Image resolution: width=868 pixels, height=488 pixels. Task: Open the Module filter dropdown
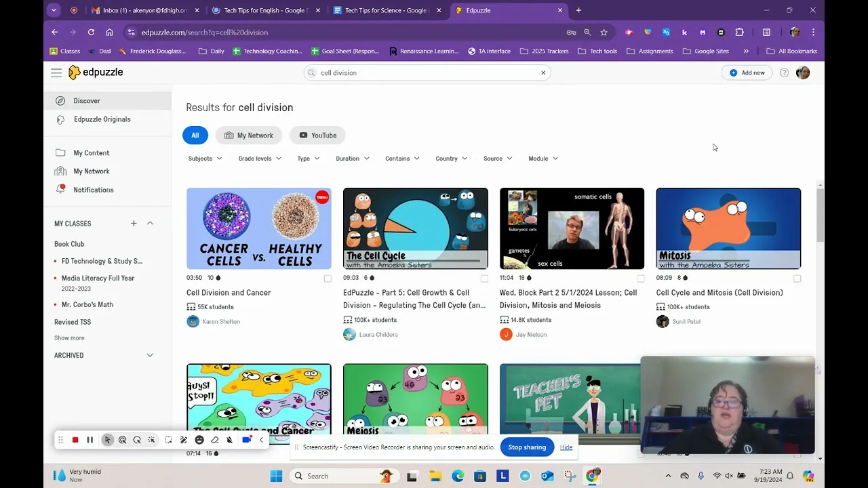543,159
